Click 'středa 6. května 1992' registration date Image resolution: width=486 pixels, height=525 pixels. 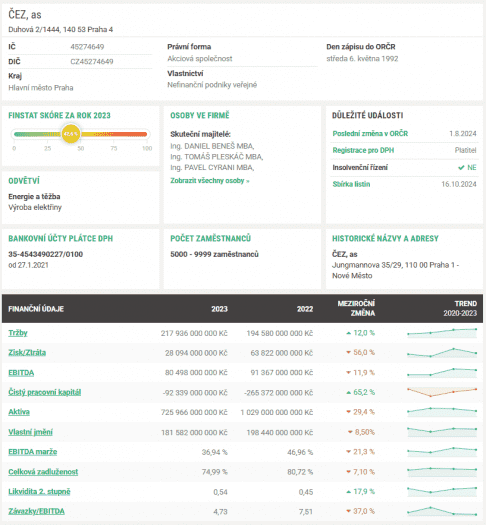[x=362, y=59]
